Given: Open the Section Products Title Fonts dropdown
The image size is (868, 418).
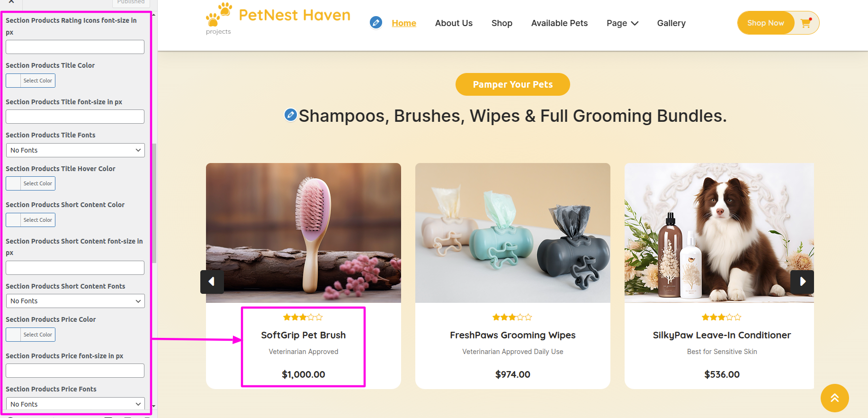Looking at the screenshot, I should [x=75, y=150].
